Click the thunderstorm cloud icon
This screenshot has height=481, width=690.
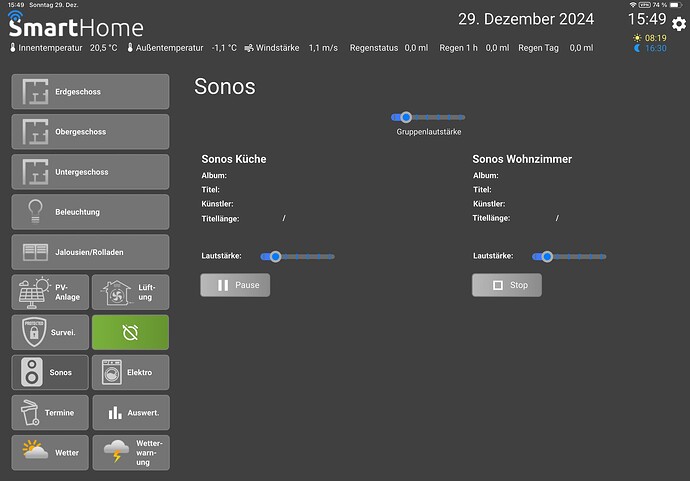click(x=116, y=451)
